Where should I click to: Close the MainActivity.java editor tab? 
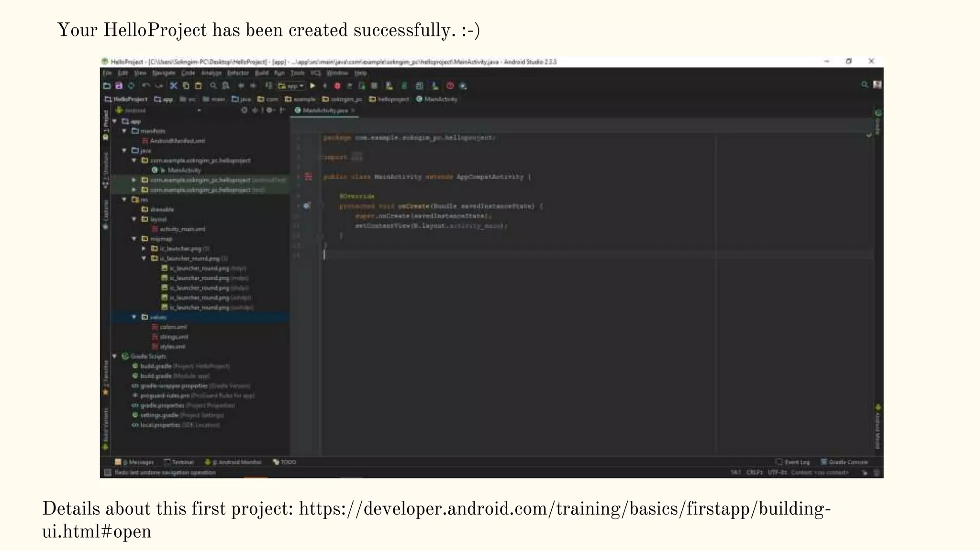[353, 110]
